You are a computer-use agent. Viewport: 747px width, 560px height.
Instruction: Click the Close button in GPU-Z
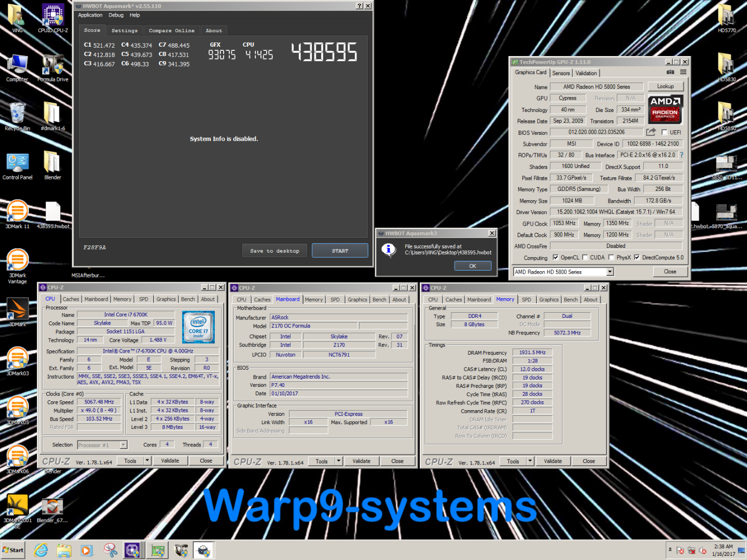click(670, 272)
